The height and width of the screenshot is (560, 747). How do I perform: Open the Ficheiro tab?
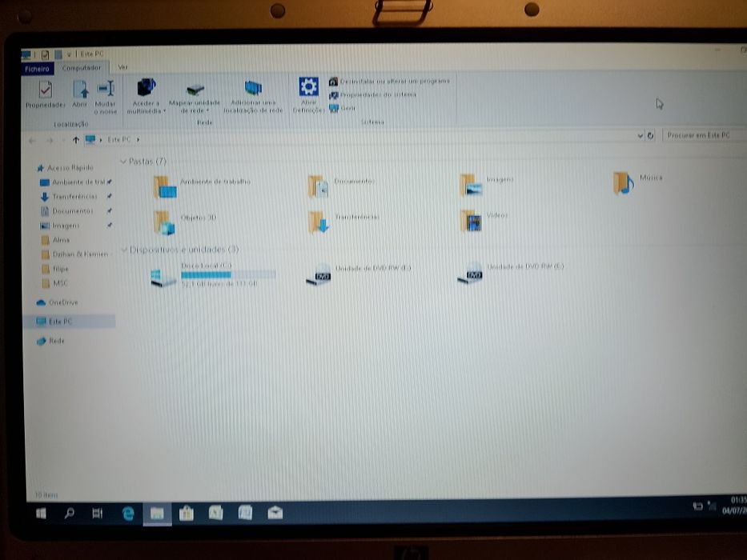(37, 69)
